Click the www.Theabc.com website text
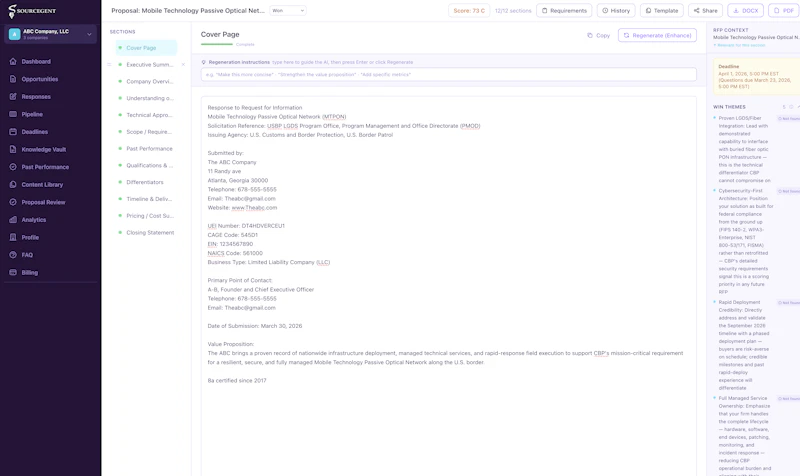 [254, 208]
